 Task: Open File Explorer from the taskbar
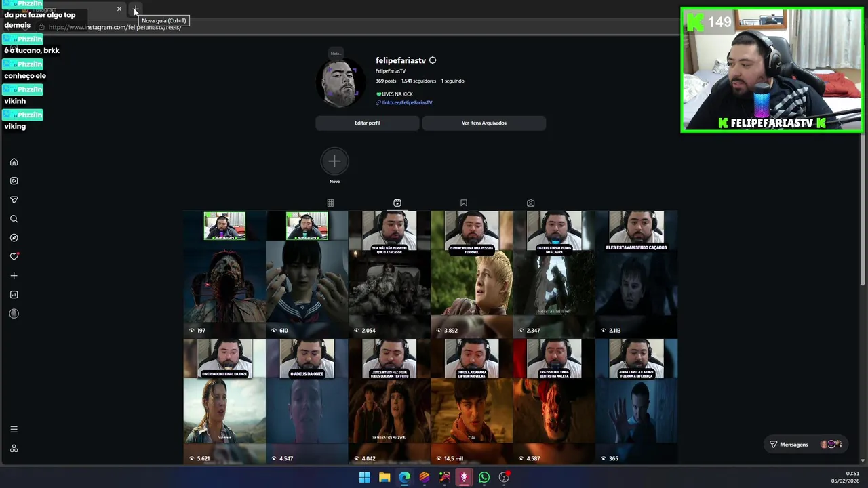point(384,477)
